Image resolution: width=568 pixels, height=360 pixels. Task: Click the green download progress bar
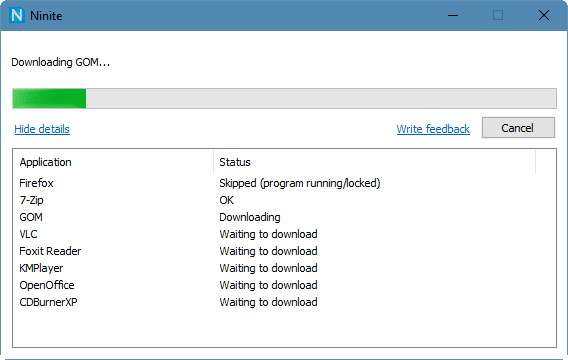pos(284,99)
